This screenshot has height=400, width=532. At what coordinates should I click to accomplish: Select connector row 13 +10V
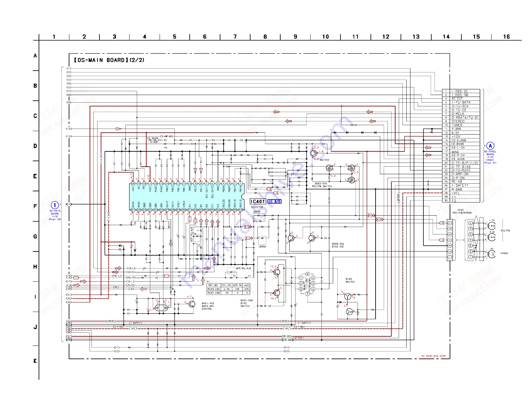[461, 137]
